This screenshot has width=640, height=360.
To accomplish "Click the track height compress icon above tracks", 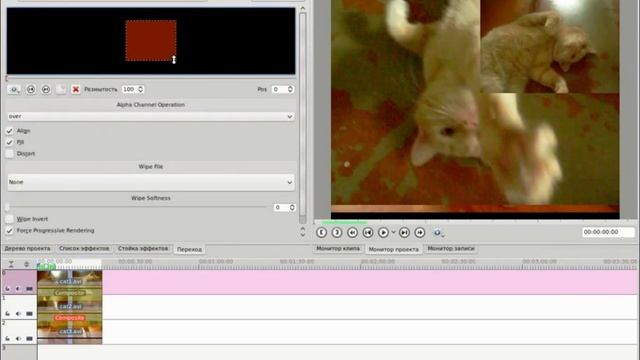I will tap(11, 264).
